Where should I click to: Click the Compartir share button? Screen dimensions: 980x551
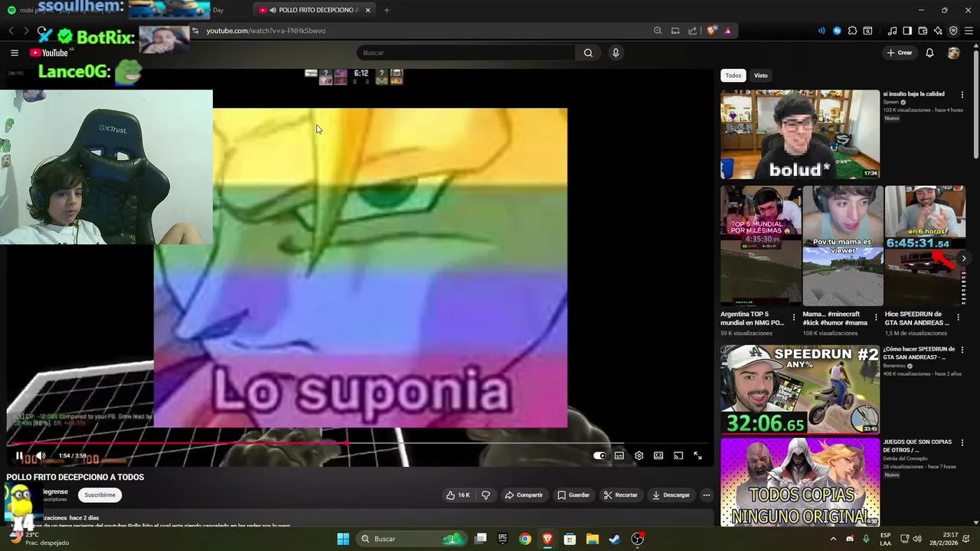(524, 495)
